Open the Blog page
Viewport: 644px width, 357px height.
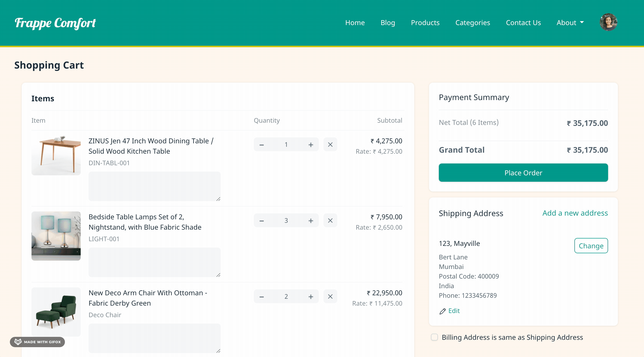pyautogui.click(x=388, y=23)
